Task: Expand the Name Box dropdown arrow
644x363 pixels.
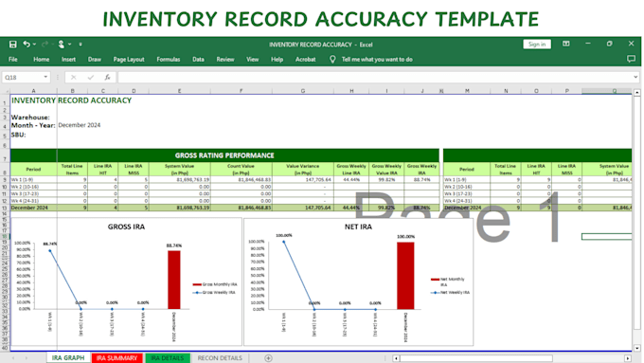Action: coord(45,77)
